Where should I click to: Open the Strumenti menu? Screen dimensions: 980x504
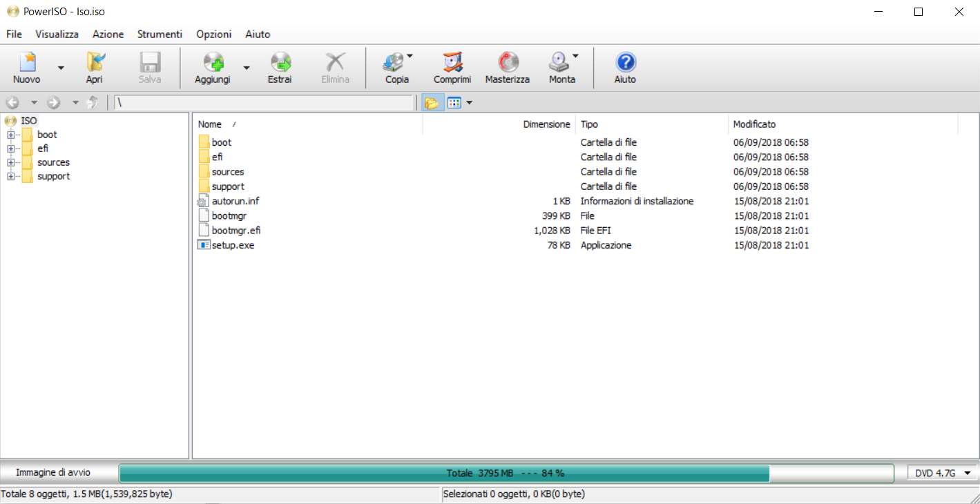click(x=160, y=34)
